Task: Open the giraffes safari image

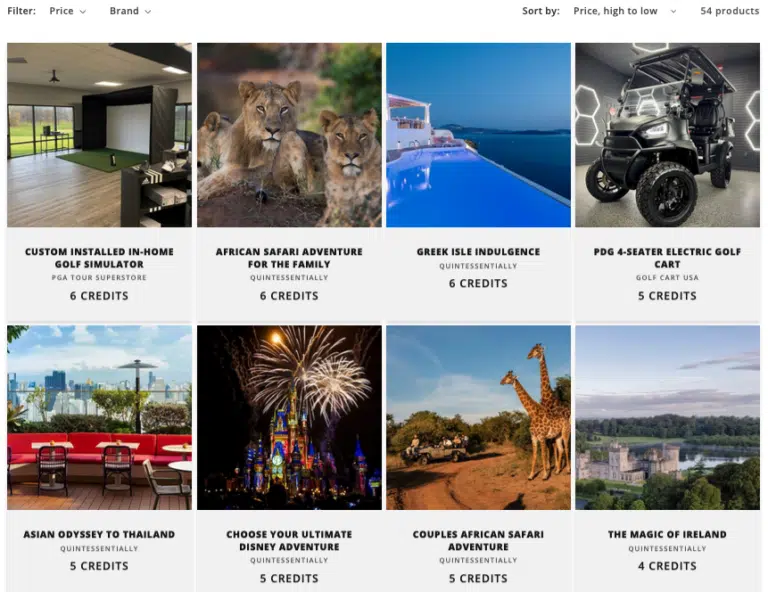Action: click(x=478, y=418)
